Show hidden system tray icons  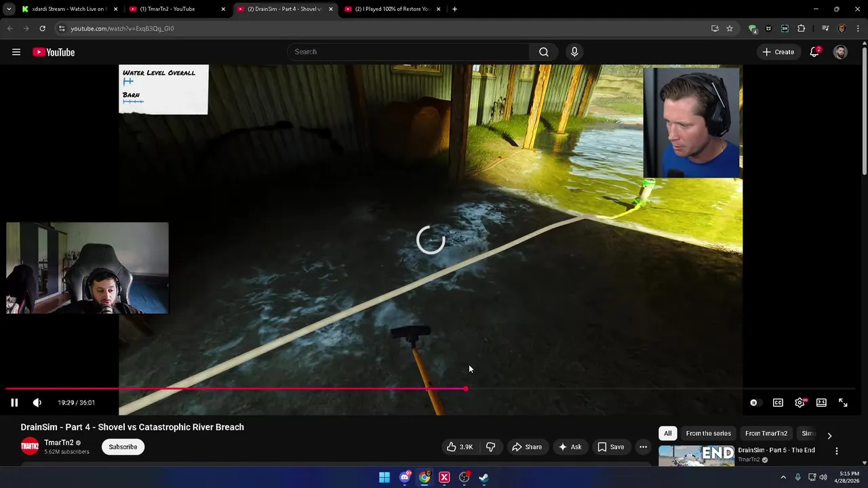783,477
